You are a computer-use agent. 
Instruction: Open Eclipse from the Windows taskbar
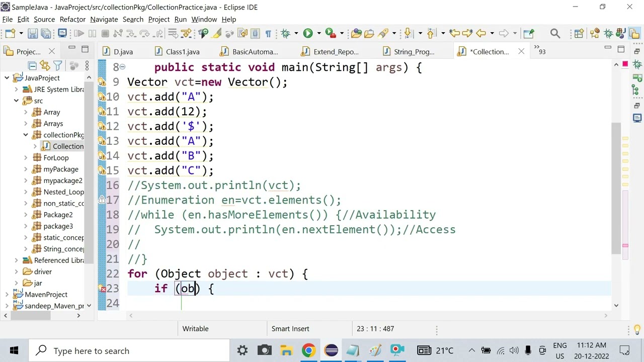[331, 350]
